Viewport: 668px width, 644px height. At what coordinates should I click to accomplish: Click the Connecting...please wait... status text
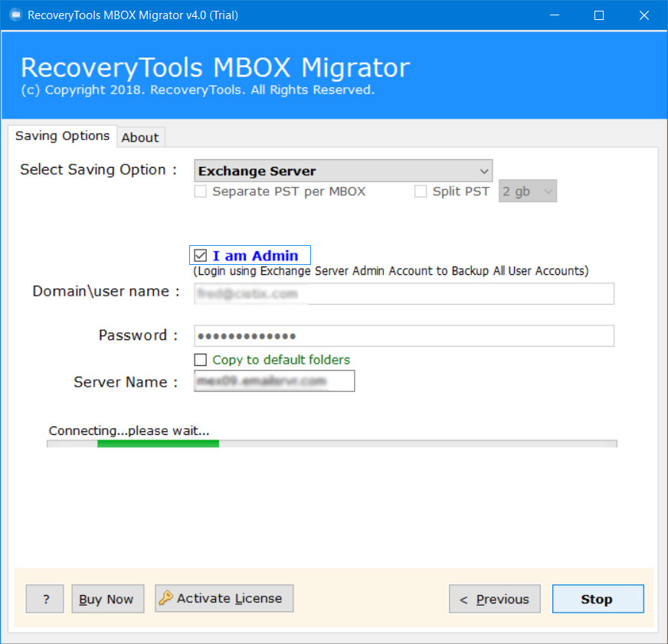(129, 430)
